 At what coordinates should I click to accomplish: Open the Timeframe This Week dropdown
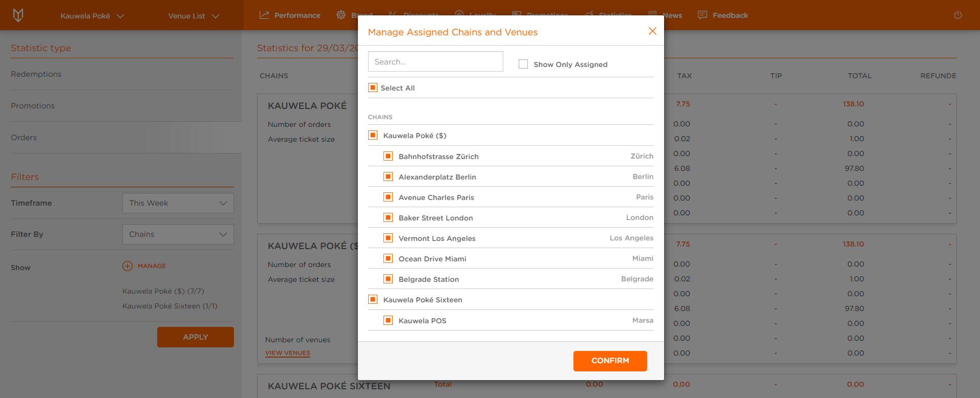[x=178, y=203]
